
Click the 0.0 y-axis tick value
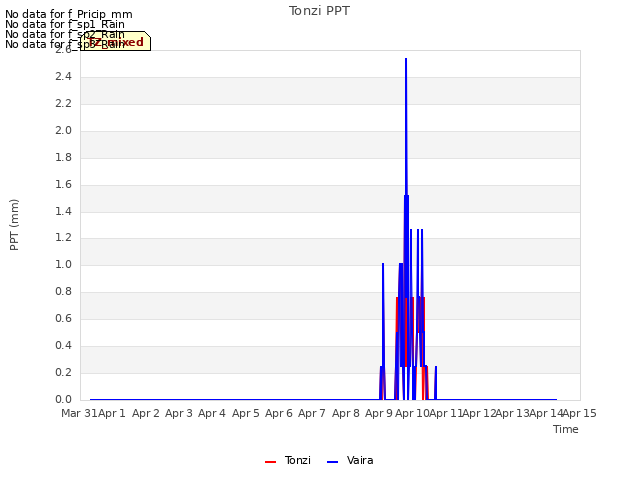(x=63, y=399)
